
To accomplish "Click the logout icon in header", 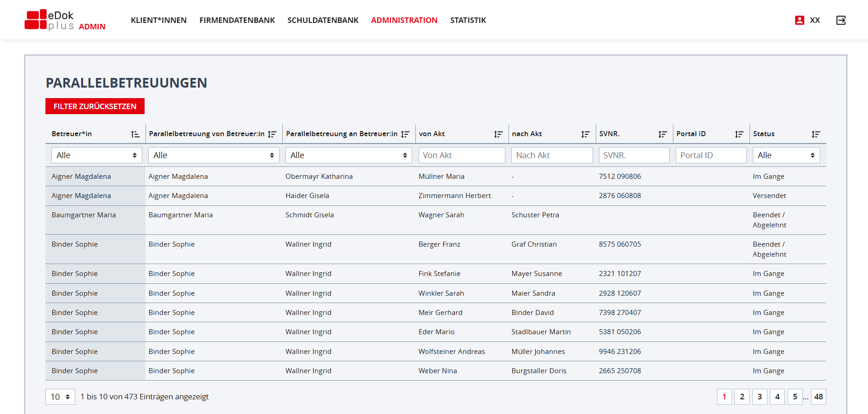I will 841,20.
